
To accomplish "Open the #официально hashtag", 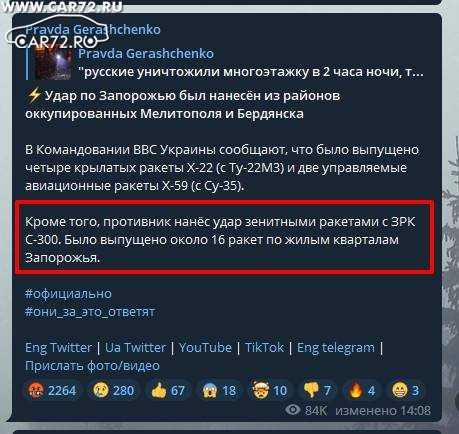I will 68,294.
